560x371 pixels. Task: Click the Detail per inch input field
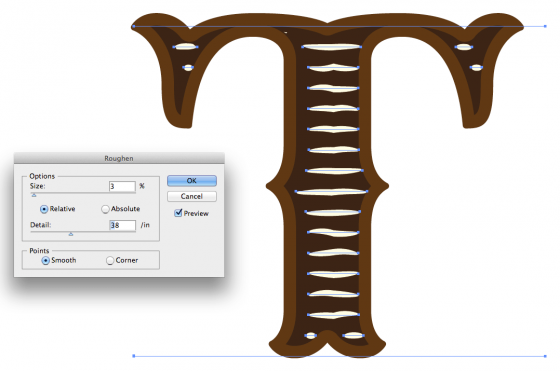[x=122, y=225]
